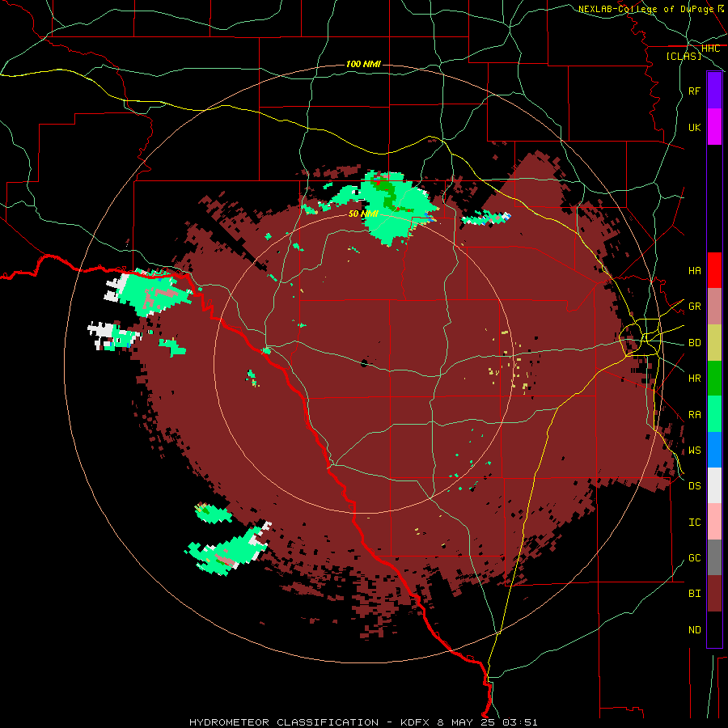Click the IC legend label

tap(694, 523)
